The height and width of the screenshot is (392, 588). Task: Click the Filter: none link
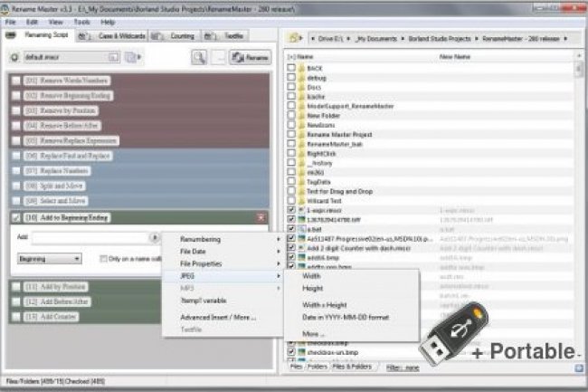pyautogui.click(x=403, y=368)
